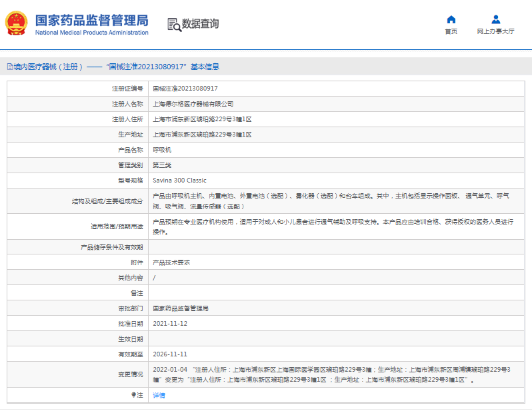532x411 pixels.
Task: Open the 数据查询 search icon
Action: (175, 25)
